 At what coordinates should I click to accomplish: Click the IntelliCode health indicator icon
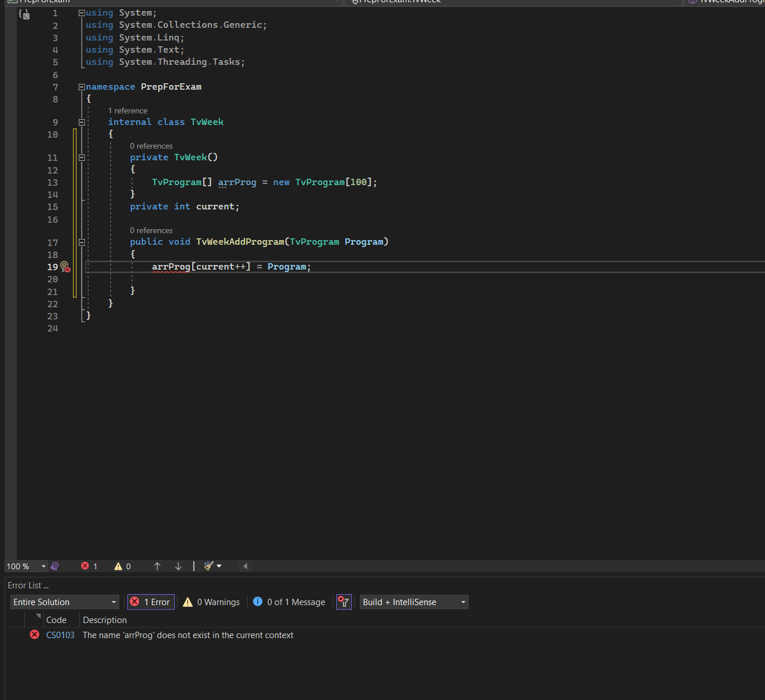(x=55, y=566)
